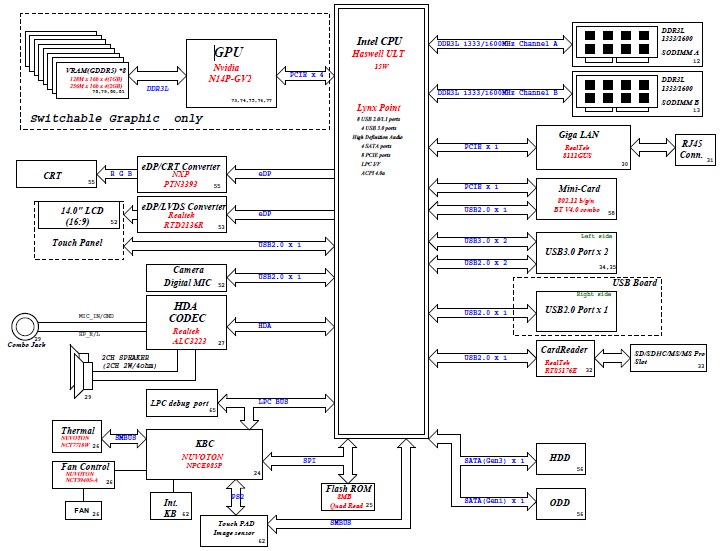
Task: Click the 'PCIE x 1' label to Mini-Card
Action: [x=481, y=187]
